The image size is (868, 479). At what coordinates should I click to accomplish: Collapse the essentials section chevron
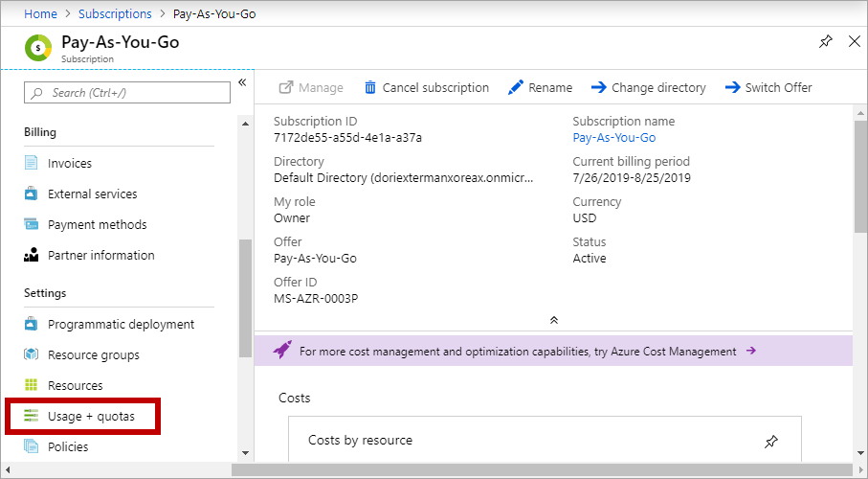coord(553,320)
